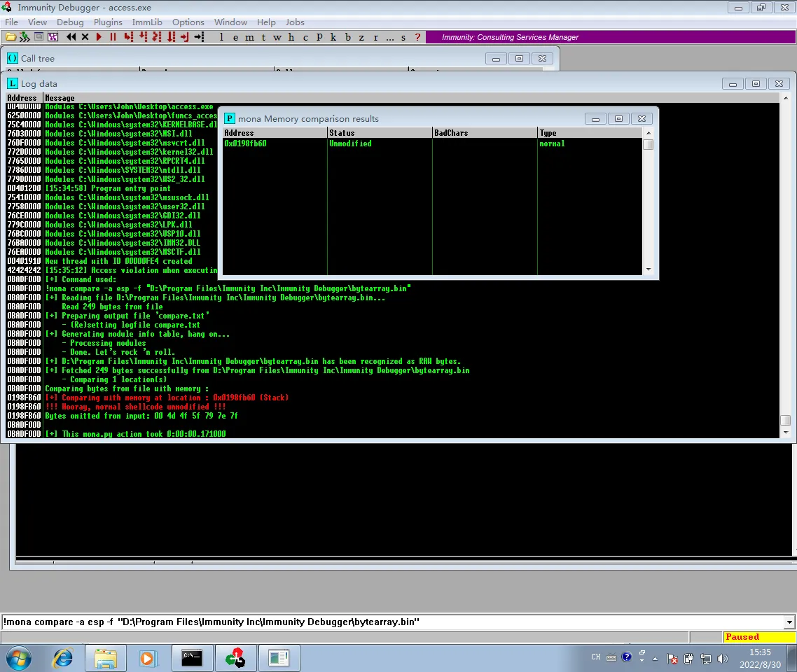The image size is (797, 672).
Task: Open the Help menu
Action: (x=266, y=22)
